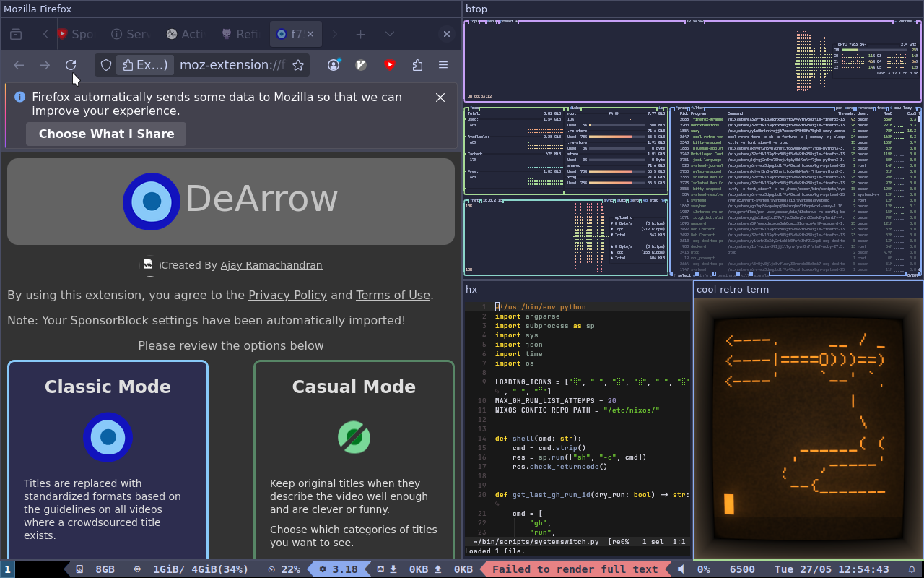Viewport: 924px width, 578px height.
Task: Expand the list-all-tabs dropdown chevron
Action: click(x=390, y=34)
